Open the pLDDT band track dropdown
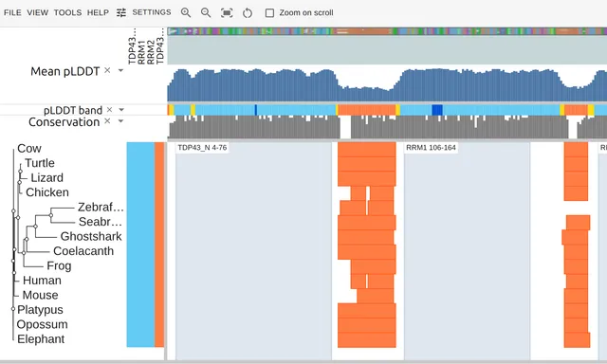This screenshot has width=607, height=364. 121,110
